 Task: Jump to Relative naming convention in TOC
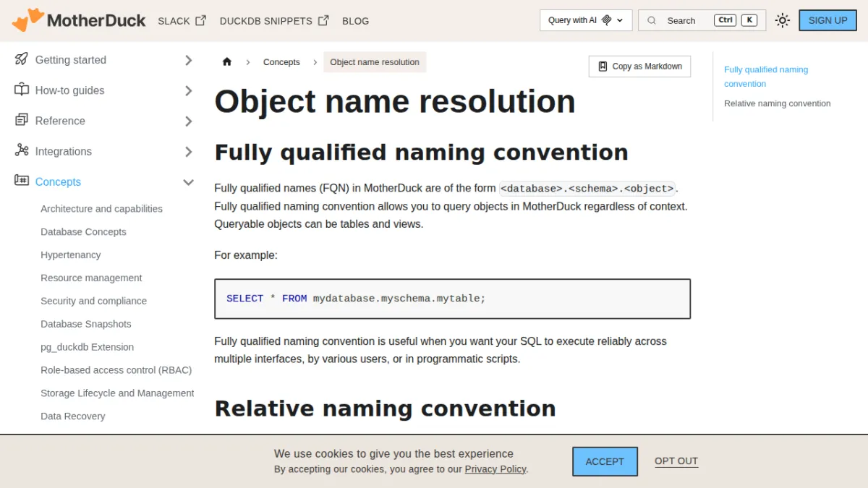[x=778, y=103]
